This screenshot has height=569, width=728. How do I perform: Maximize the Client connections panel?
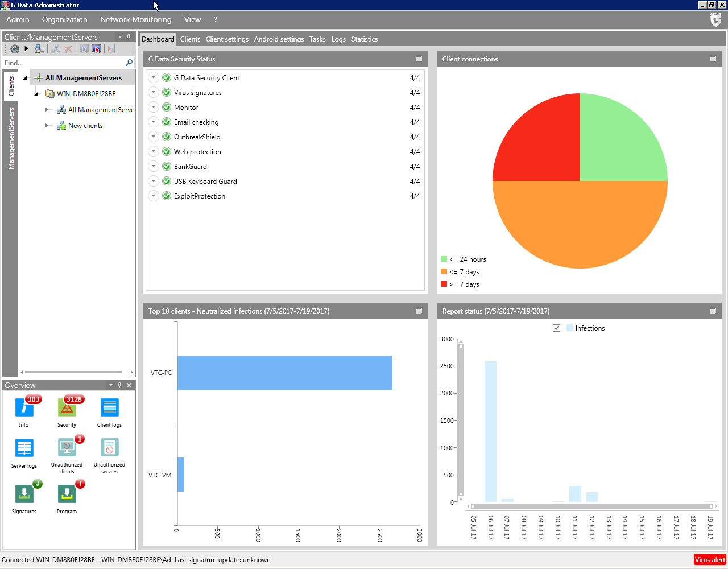tap(713, 59)
